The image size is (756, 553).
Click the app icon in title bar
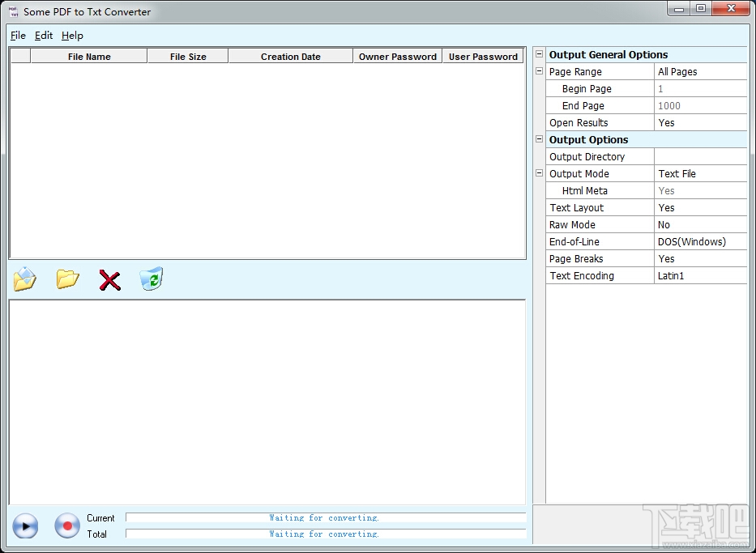point(14,11)
